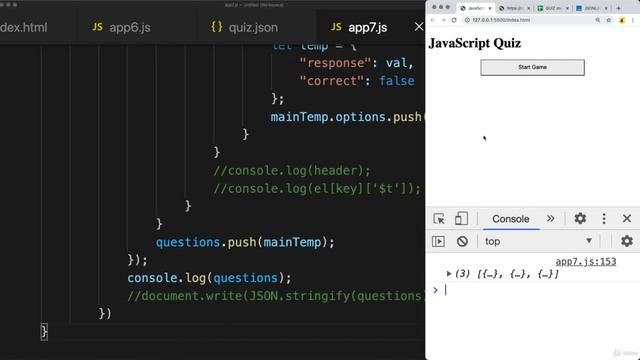Click the questions.push(mainTemp) code line
Viewport: 640px width, 360px height.
tap(245, 242)
